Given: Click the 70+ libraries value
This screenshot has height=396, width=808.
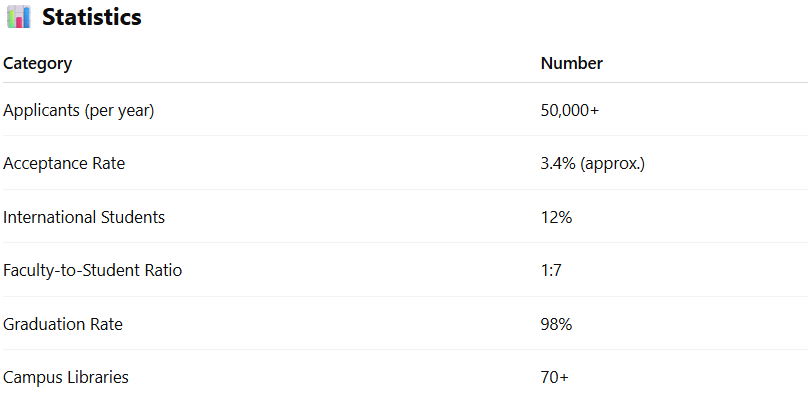Looking at the screenshot, I should (x=554, y=377).
